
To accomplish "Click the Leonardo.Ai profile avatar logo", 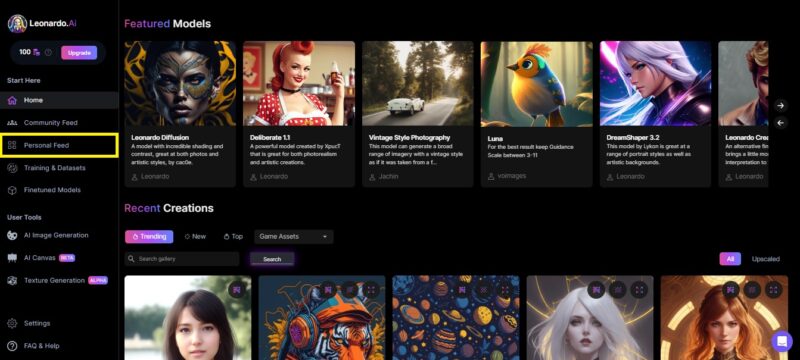I will pyautogui.click(x=17, y=23).
